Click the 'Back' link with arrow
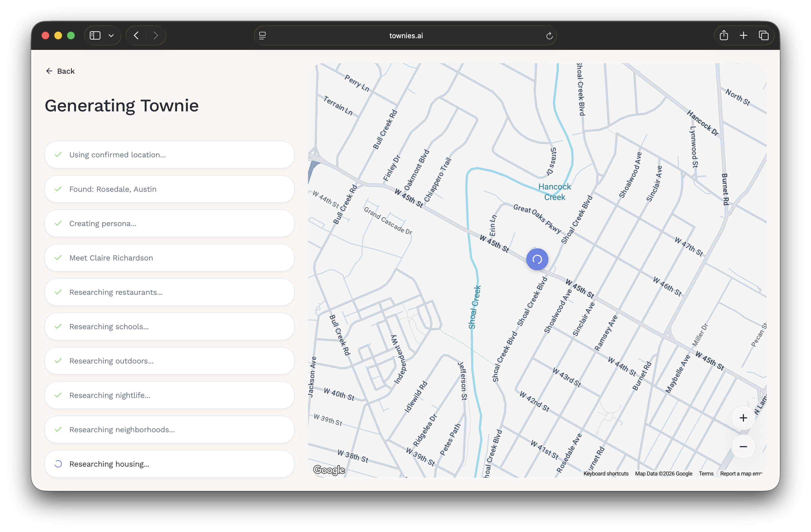This screenshot has height=532, width=811. [x=60, y=71]
